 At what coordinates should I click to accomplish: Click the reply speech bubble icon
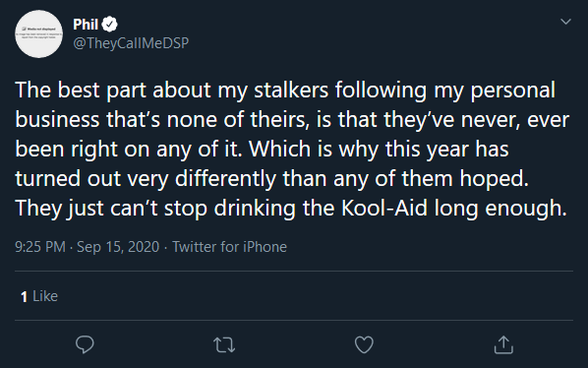pos(85,344)
